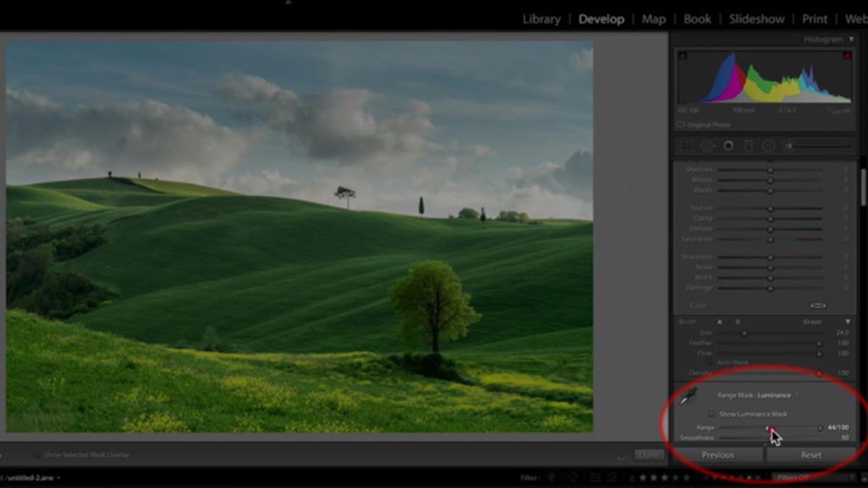868x488 pixels.
Task: Toggle the highlight clipping indicator in histogram
Action: click(x=847, y=56)
